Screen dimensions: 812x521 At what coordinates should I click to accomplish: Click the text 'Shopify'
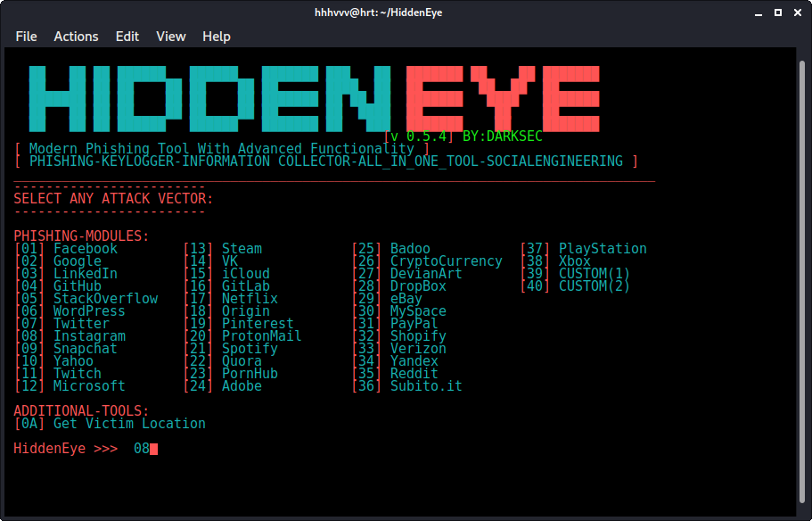[x=418, y=336]
